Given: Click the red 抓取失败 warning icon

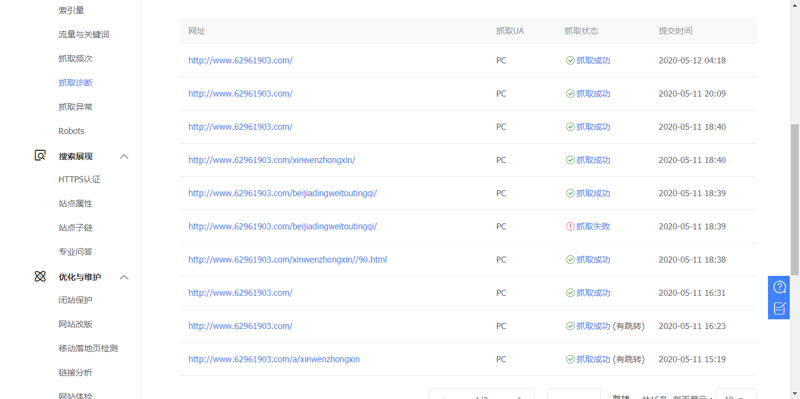Looking at the screenshot, I should pos(570,227).
